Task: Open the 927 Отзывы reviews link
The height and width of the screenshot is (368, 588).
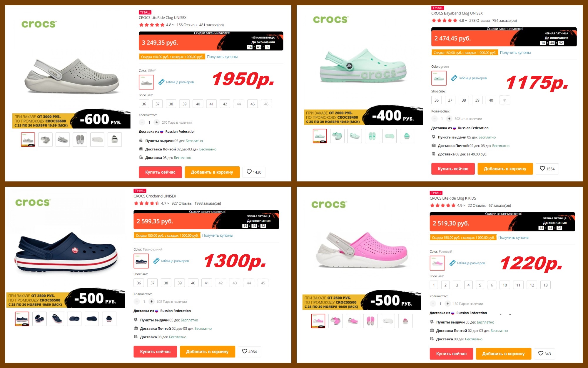Action: [182, 203]
